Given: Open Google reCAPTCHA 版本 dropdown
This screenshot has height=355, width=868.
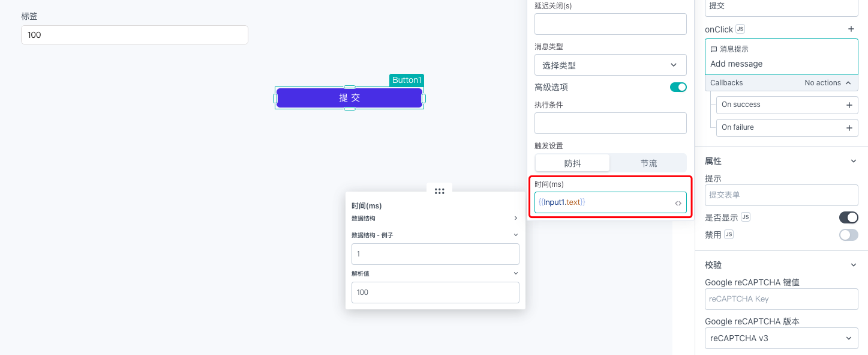Looking at the screenshot, I should (x=781, y=338).
